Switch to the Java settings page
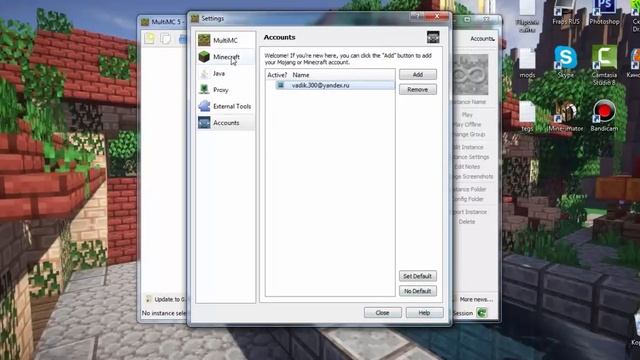640x360 pixels. (x=225, y=73)
